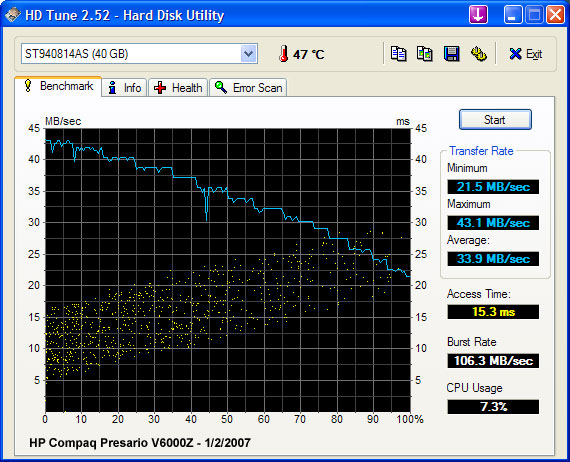570x462 pixels.
Task: Minimize the HD Tune window
Action: pyautogui.click(x=513, y=15)
